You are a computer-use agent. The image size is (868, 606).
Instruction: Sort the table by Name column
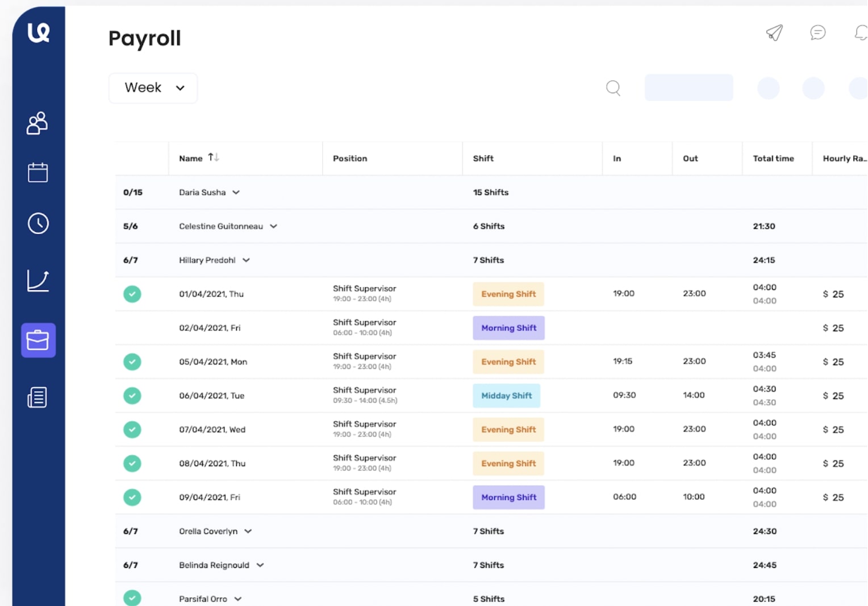tap(214, 158)
